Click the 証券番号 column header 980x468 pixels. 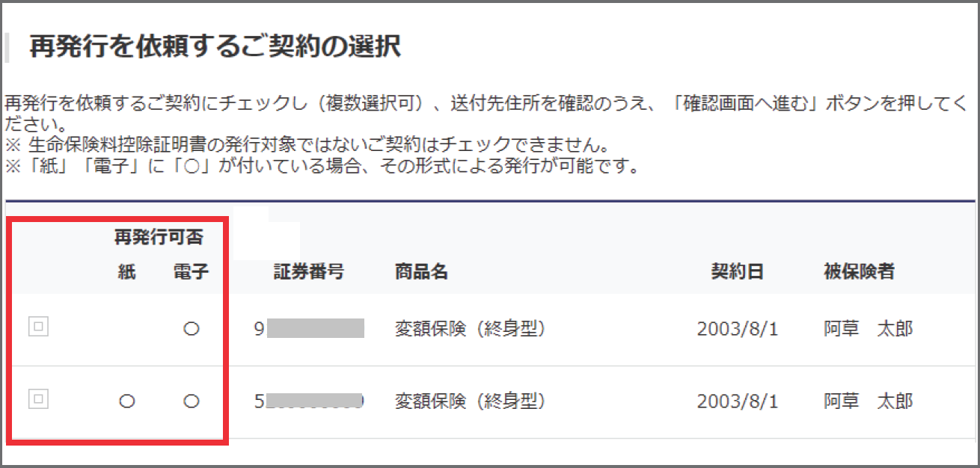(309, 272)
